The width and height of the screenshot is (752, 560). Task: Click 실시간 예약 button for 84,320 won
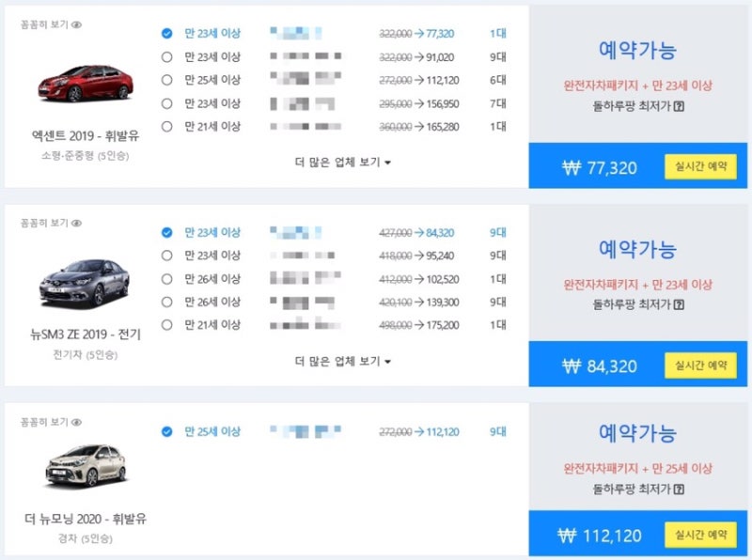tap(700, 366)
